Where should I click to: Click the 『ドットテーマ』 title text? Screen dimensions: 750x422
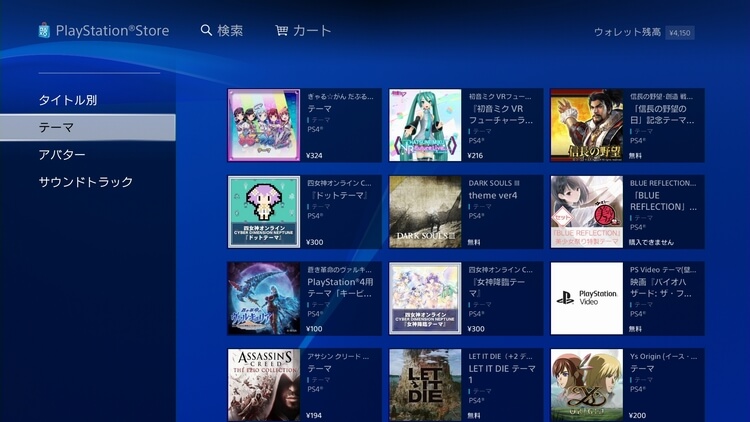(339, 195)
